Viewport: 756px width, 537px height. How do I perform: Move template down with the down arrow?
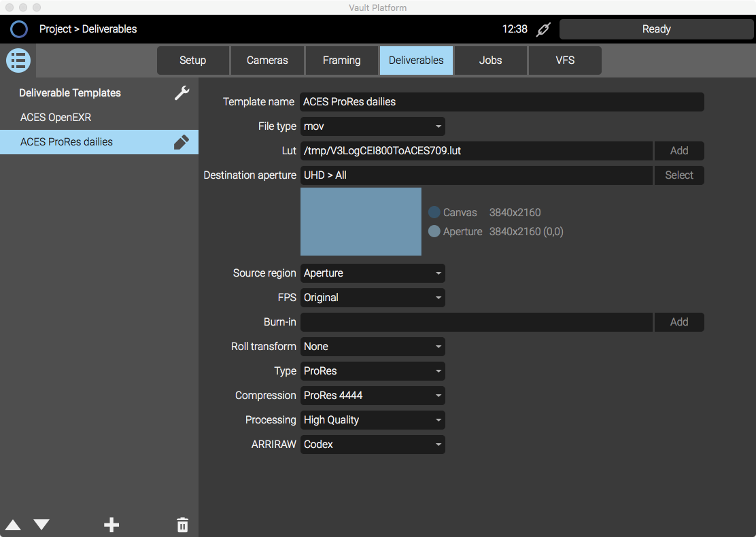point(41,525)
